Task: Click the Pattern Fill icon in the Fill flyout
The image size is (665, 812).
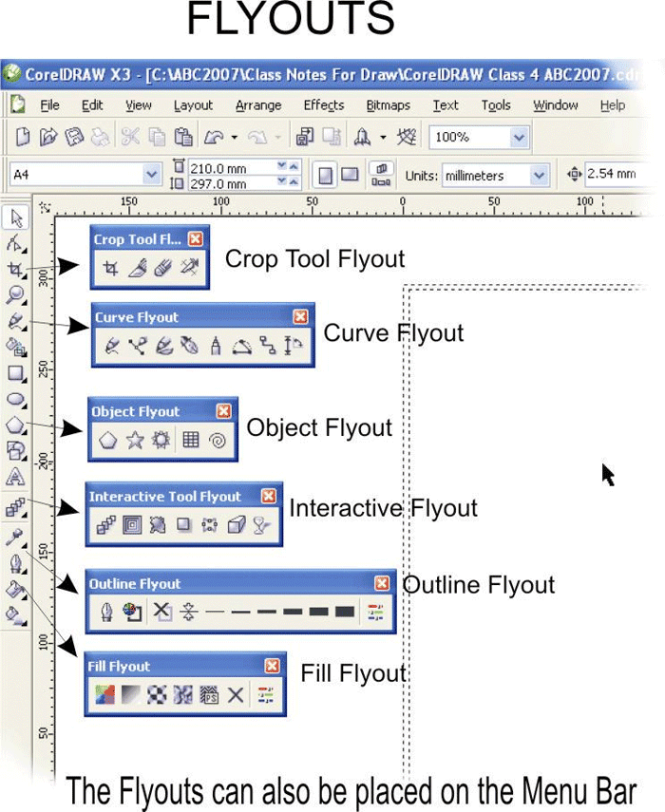Action: (x=157, y=694)
